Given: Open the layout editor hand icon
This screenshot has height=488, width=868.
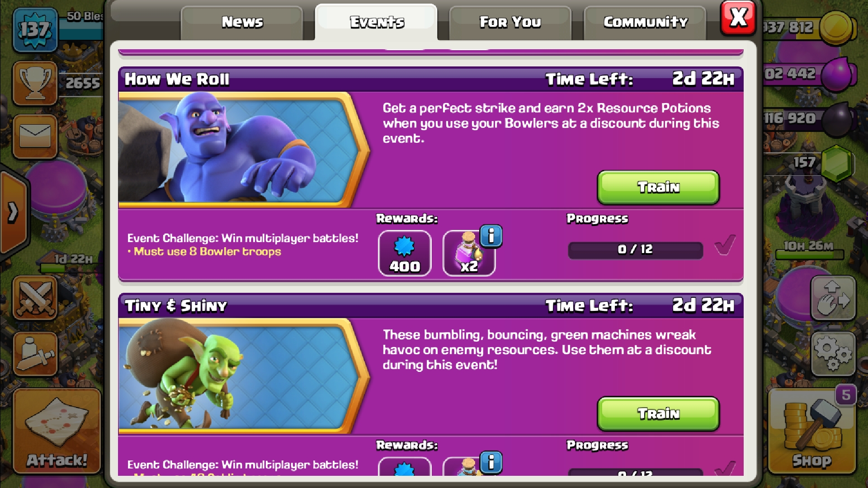Looking at the screenshot, I should [833, 298].
